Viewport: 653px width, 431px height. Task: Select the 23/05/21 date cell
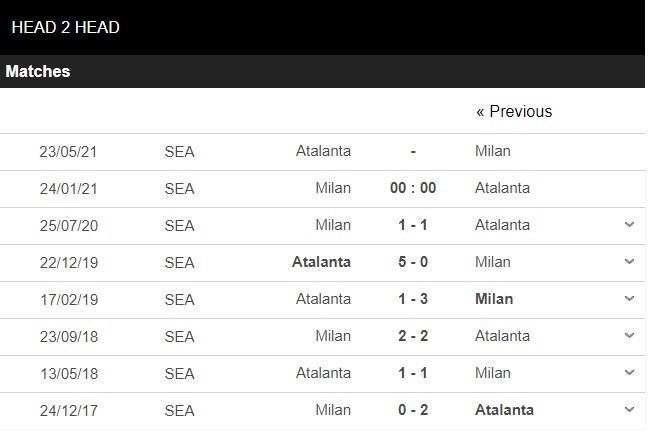(x=68, y=152)
